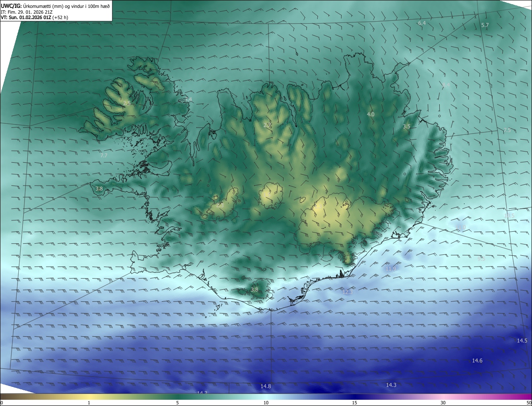
Task: Click the 2.5 value on the Westfjords peninsula
Action: click(x=127, y=103)
